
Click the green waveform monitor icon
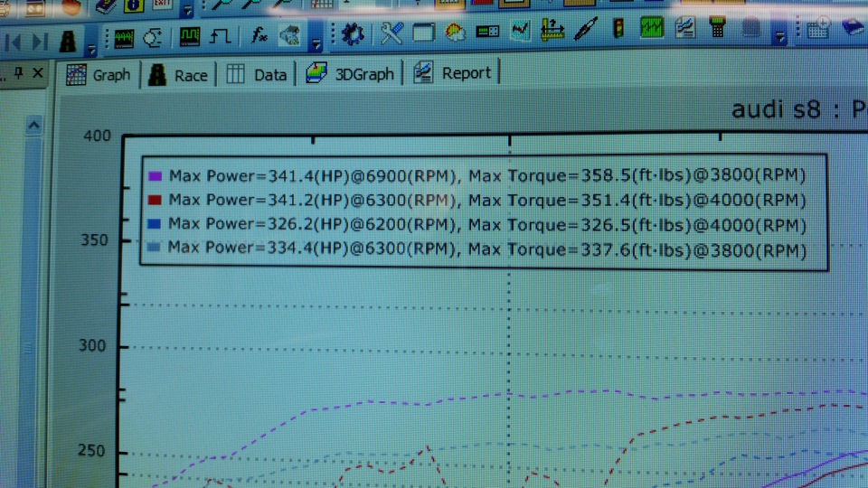tap(124, 39)
